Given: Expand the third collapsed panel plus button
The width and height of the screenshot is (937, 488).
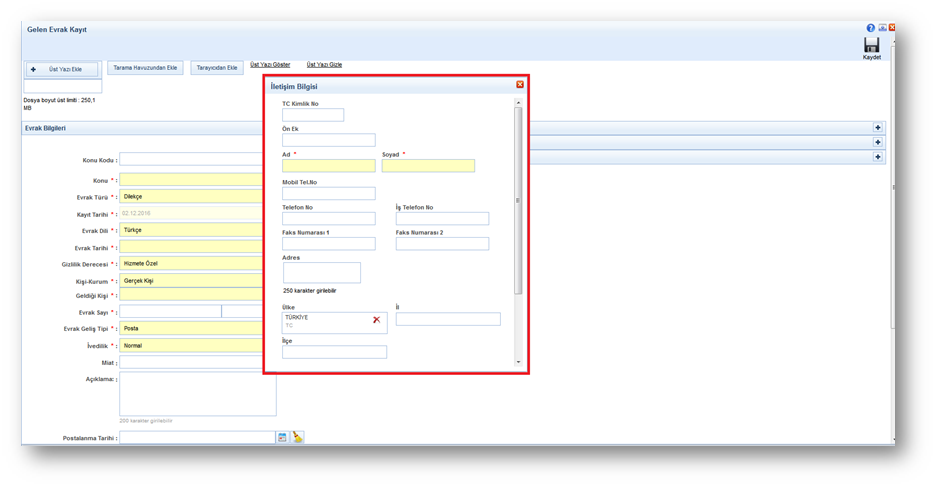Looking at the screenshot, I should 877,157.
